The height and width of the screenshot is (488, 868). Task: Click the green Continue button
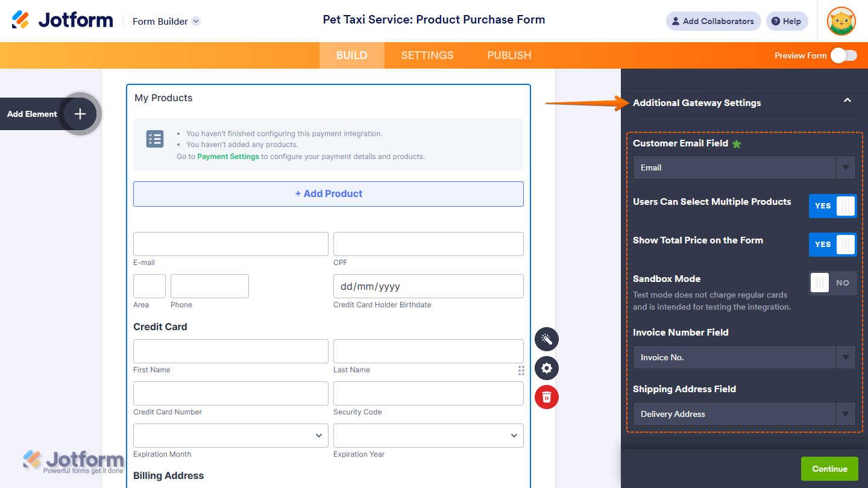[829, 469]
